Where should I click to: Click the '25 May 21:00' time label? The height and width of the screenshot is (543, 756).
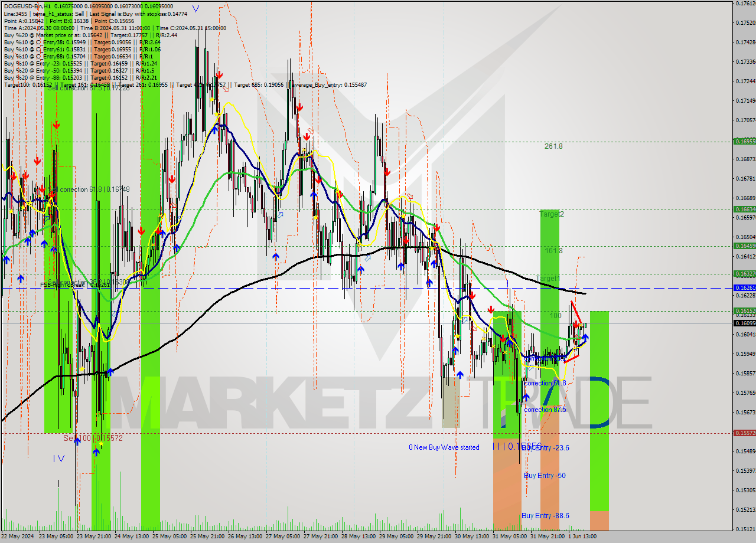click(207, 537)
